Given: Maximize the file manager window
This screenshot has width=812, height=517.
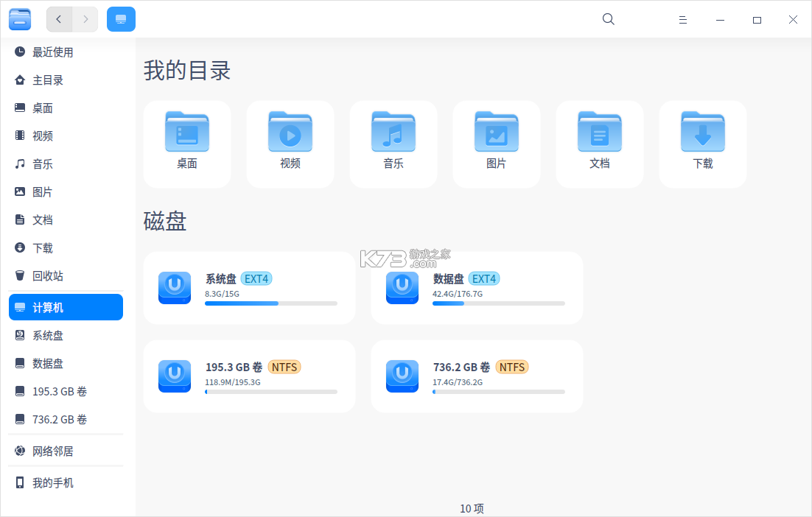Looking at the screenshot, I should [757, 20].
